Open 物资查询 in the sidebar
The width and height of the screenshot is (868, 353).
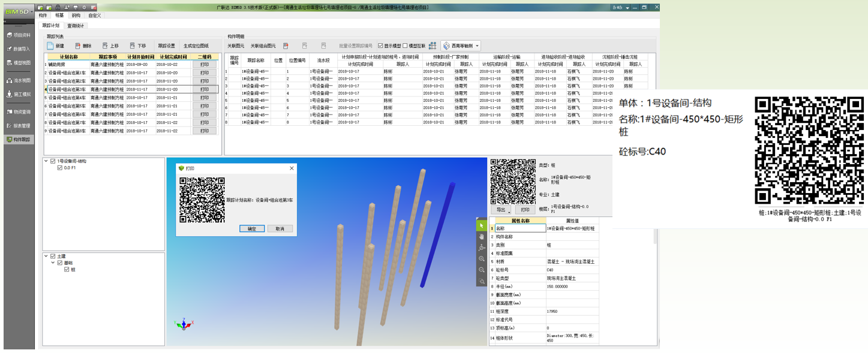(x=19, y=111)
